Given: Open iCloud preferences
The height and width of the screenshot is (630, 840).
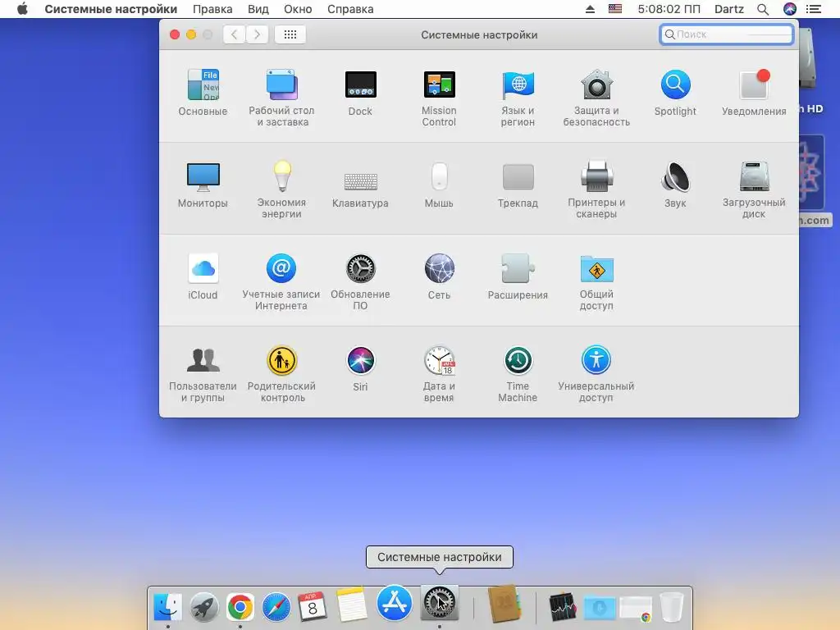Looking at the screenshot, I should point(203,276).
